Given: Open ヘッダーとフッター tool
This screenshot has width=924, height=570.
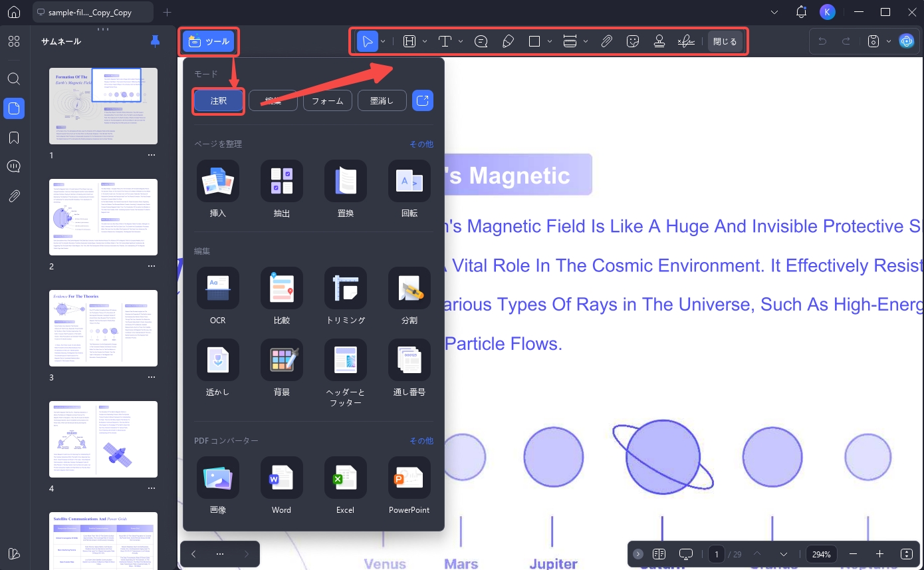Looking at the screenshot, I should 346,374.
